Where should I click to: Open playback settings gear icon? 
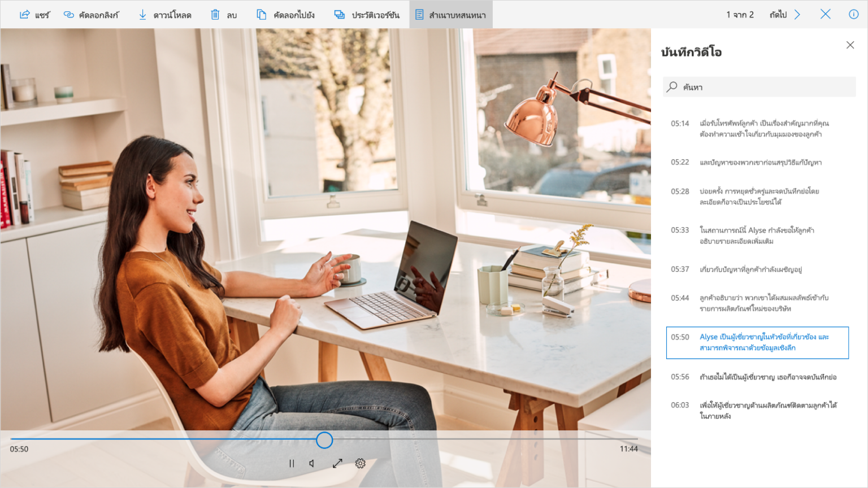pos(360,463)
